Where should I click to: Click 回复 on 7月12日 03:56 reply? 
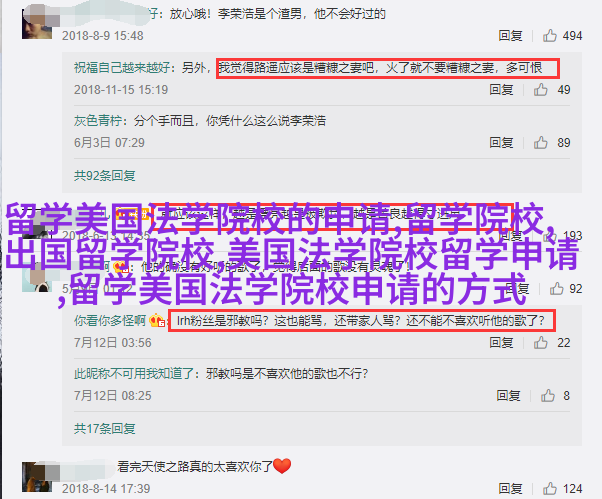point(501,342)
